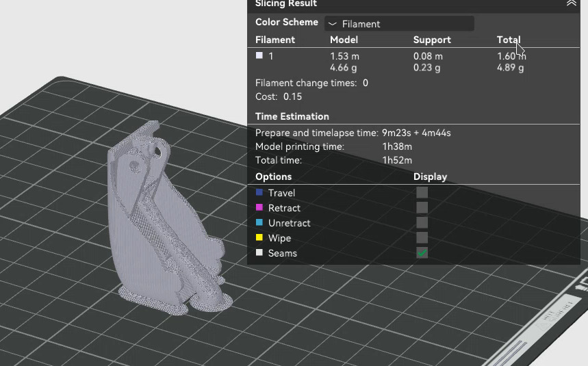Open the Color Scheme dropdown

(399, 24)
